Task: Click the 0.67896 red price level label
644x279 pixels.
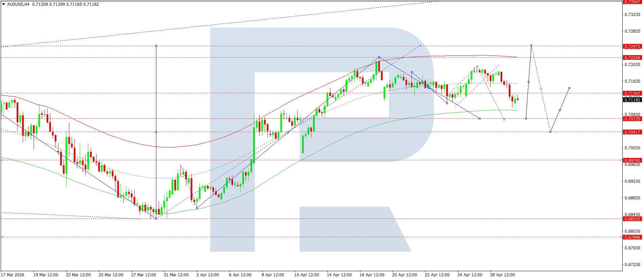Action: (632, 237)
